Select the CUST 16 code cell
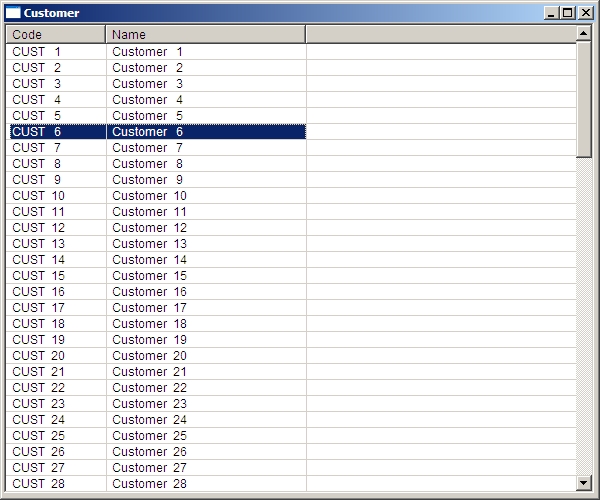Image resolution: width=600 pixels, height=500 pixels. tap(56, 292)
